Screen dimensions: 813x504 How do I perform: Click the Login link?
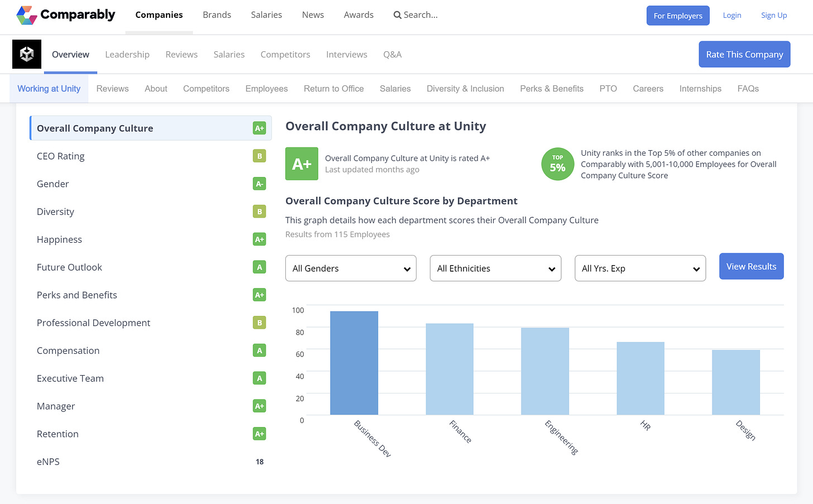732,16
